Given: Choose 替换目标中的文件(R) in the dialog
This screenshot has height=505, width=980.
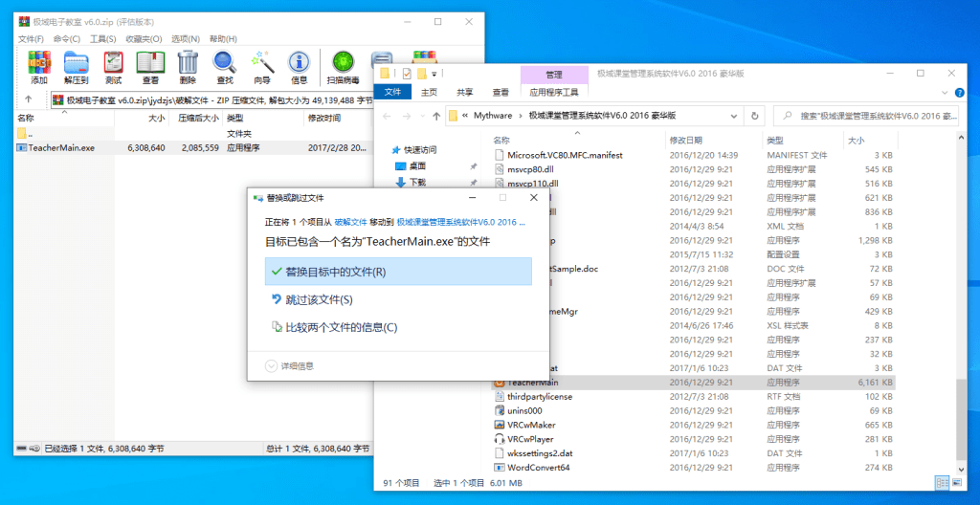Looking at the screenshot, I should (399, 272).
